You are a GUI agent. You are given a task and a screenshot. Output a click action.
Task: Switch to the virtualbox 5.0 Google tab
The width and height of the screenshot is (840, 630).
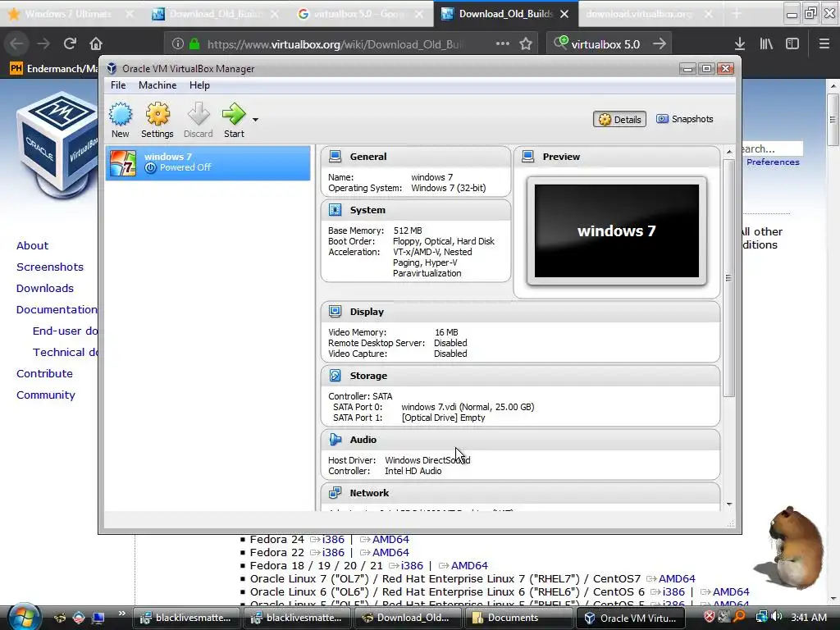click(x=359, y=14)
